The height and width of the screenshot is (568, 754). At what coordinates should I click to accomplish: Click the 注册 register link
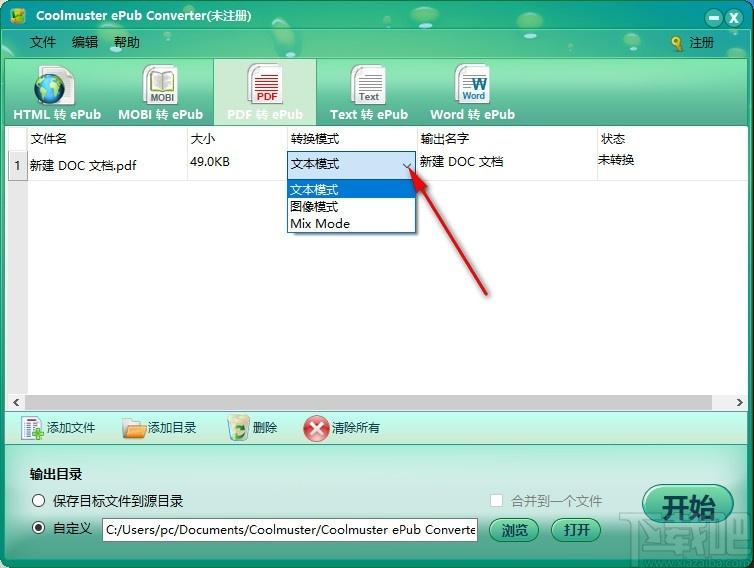click(701, 43)
